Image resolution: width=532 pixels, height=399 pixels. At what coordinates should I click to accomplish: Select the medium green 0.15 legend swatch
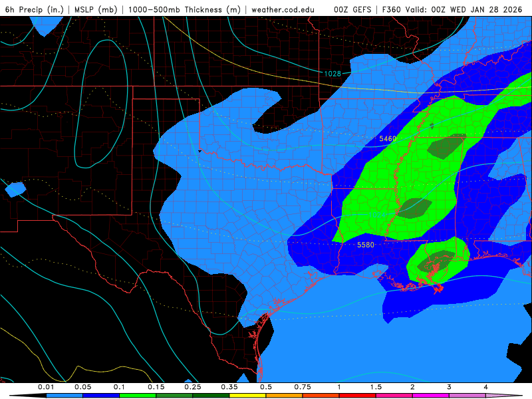(x=174, y=396)
